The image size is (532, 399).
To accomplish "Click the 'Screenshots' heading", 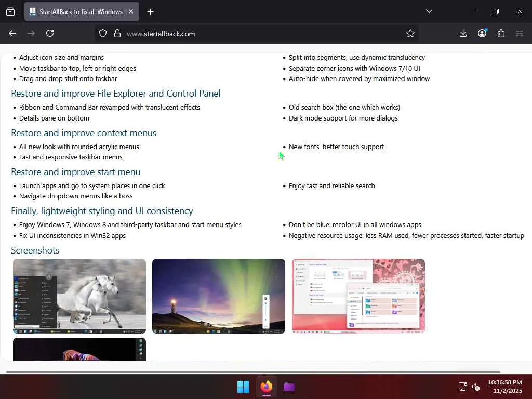I will pyautogui.click(x=35, y=250).
